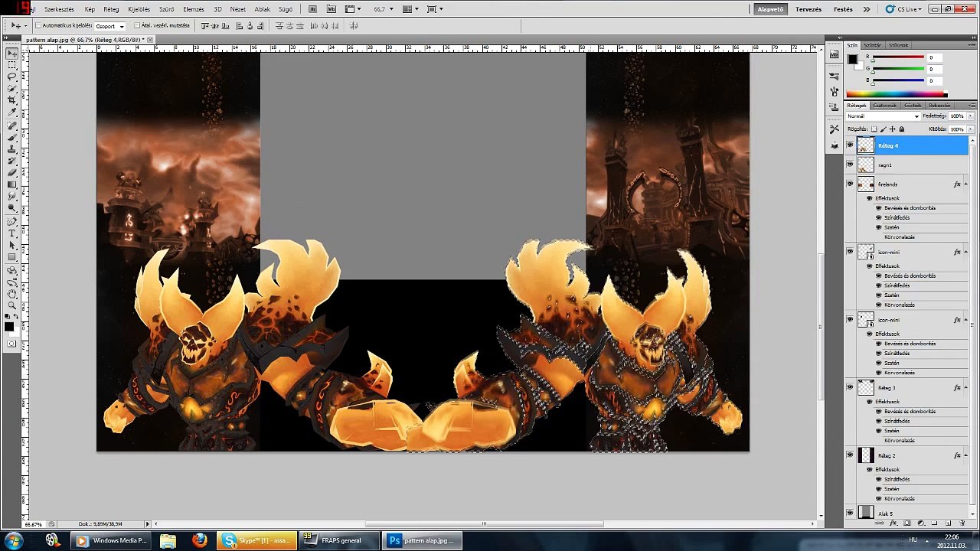Click the foreground color swatch in toolbox
This screenshot has height=551, width=980.
tap(8, 326)
